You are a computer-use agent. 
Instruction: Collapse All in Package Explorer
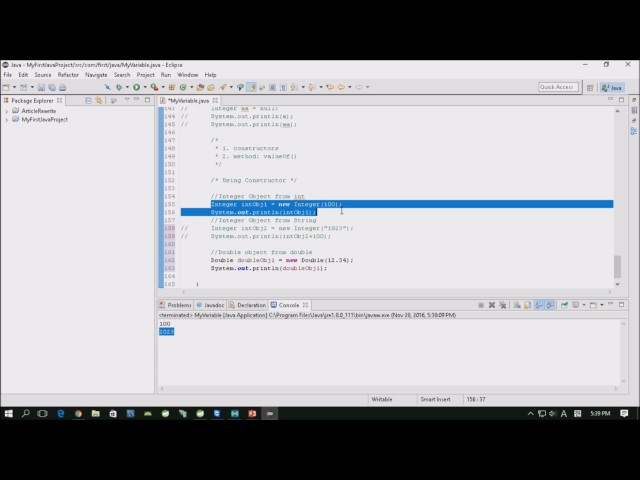tap(89, 100)
